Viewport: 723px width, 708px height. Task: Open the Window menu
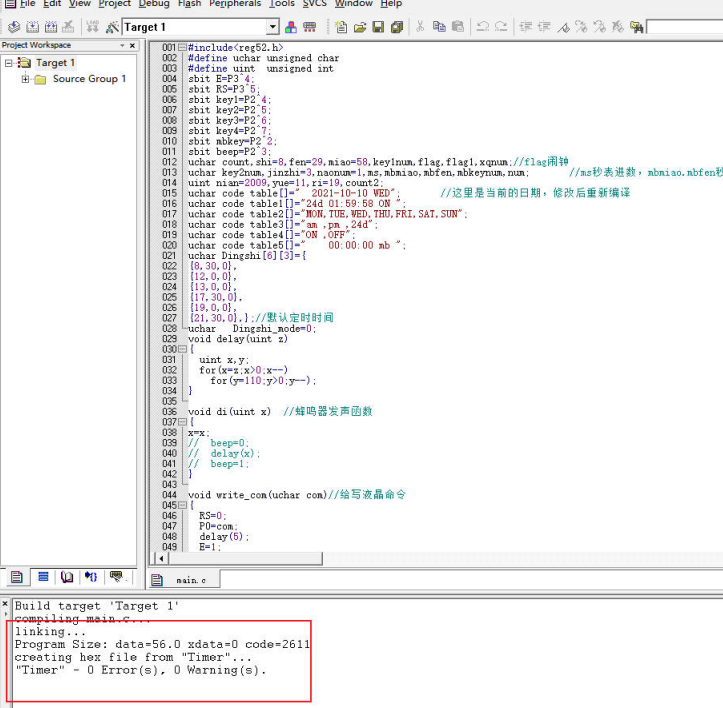click(353, 4)
